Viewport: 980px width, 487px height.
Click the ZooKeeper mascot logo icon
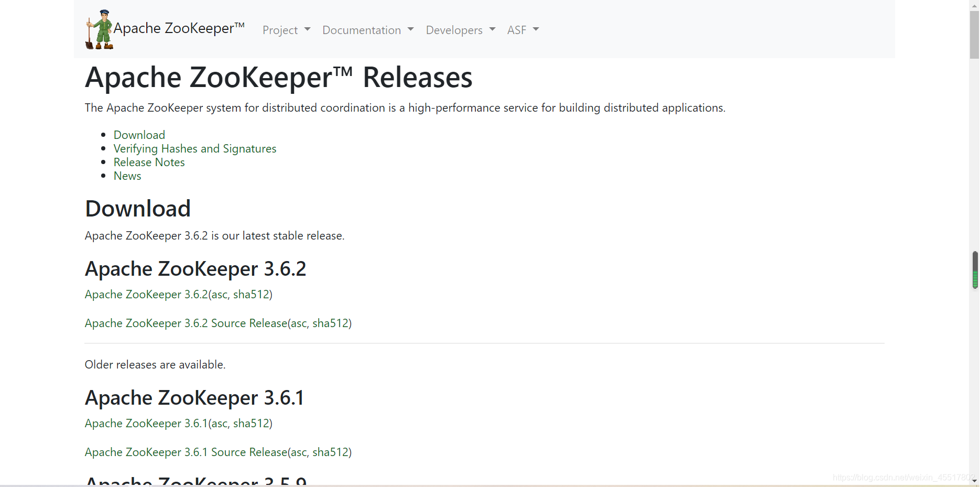(99, 29)
